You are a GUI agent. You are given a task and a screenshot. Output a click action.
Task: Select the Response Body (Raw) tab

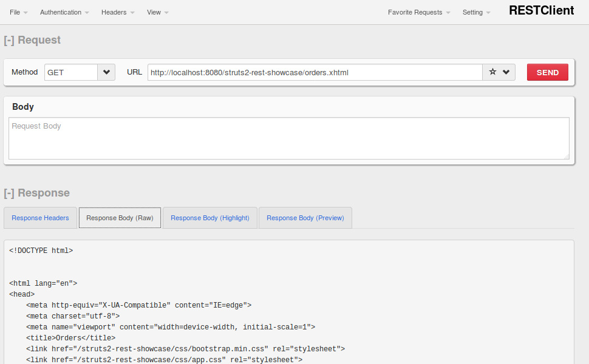coord(120,218)
